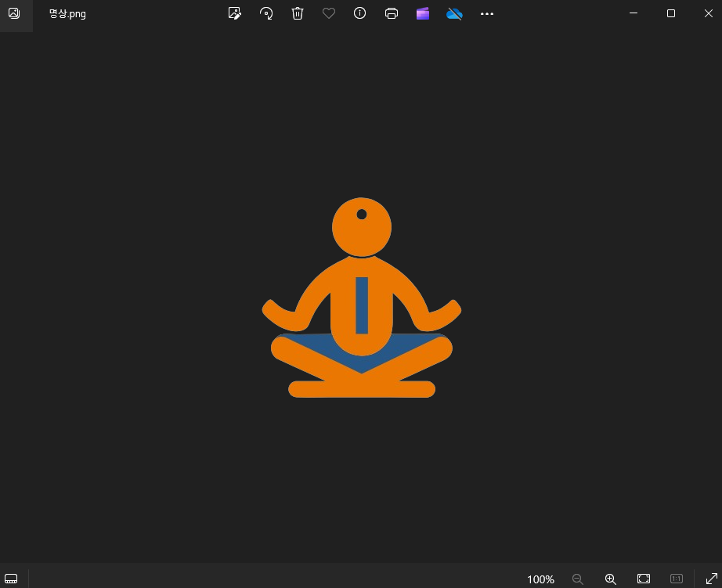The image size is (722, 588).
Task: Show file info panel
Action: pyautogui.click(x=360, y=13)
